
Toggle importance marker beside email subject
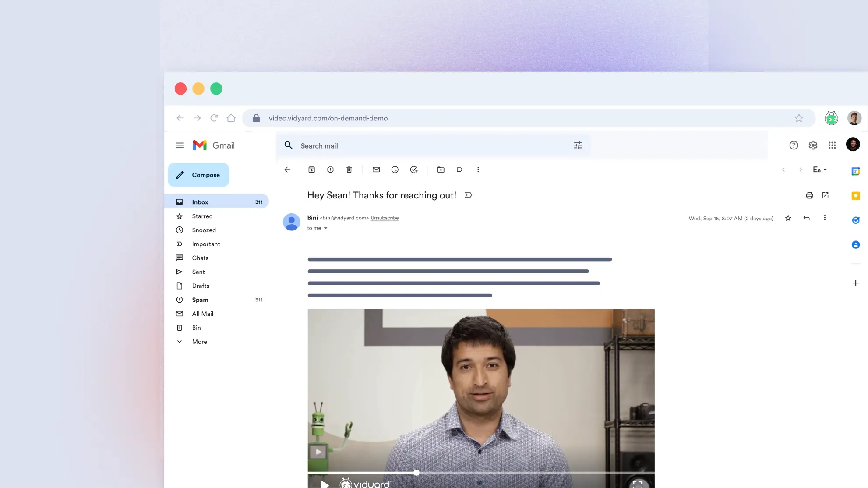click(468, 195)
